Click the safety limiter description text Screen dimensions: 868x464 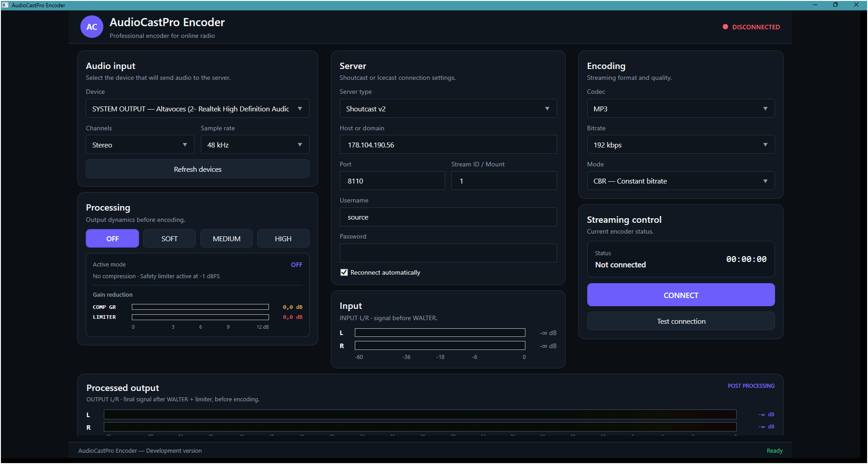coord(156,276)
